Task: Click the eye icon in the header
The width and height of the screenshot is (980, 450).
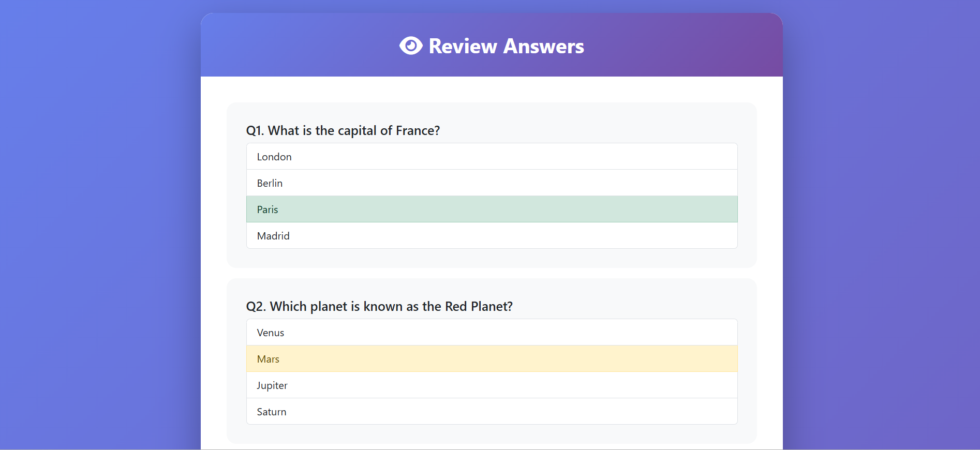Action: click(x=410, y=46)
